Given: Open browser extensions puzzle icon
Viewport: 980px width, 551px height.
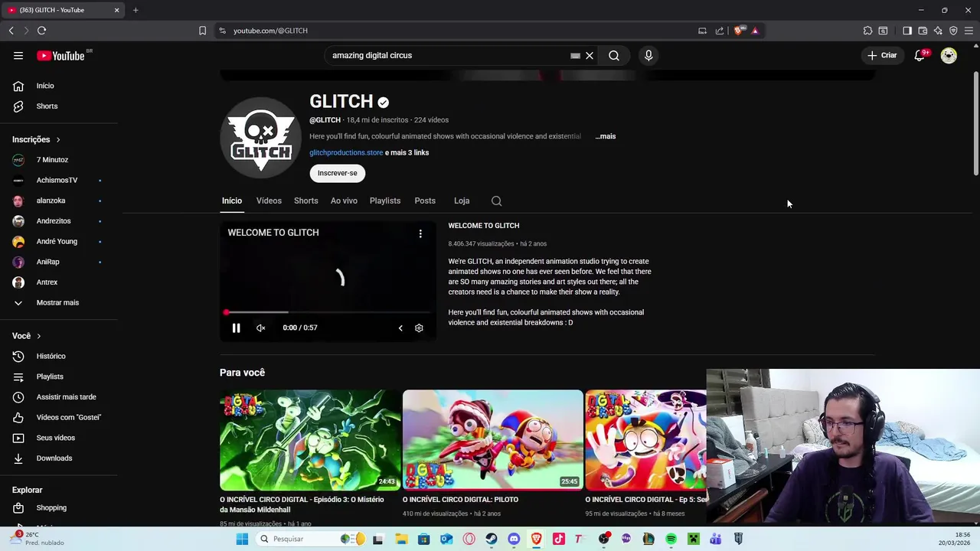Looking at the screenshot, I should 867,31.
